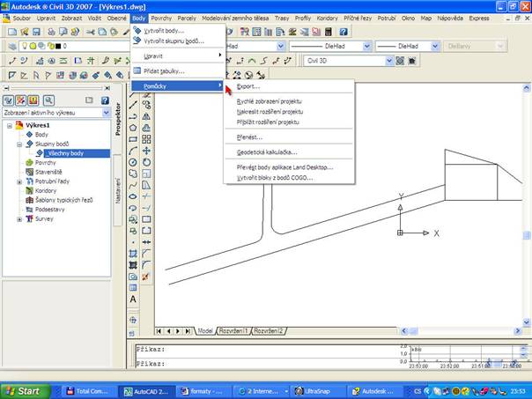Collapse the Výkres1 tree node
This screenshot has width=532, height=399.
point(10,126)
